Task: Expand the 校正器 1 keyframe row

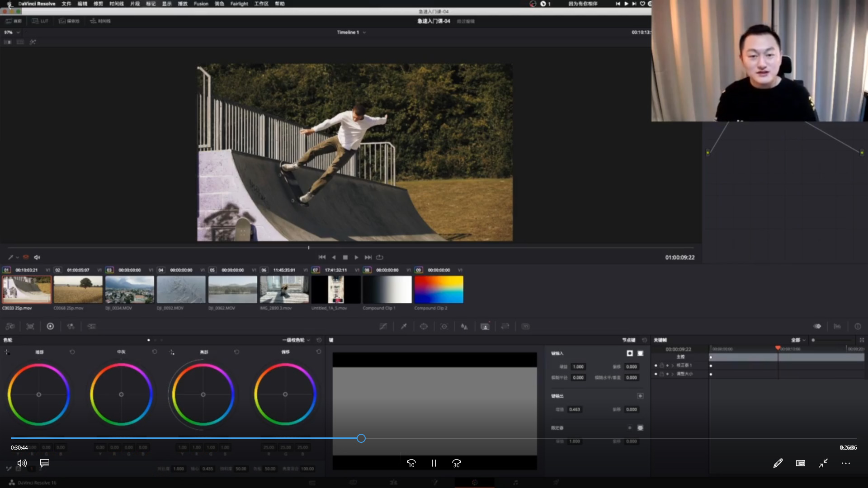Action: (672, 366)
